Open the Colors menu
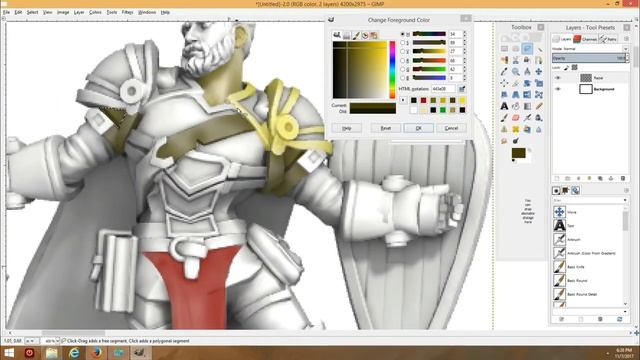The height and width of the screenshot is (360, 640). (95, 12)
